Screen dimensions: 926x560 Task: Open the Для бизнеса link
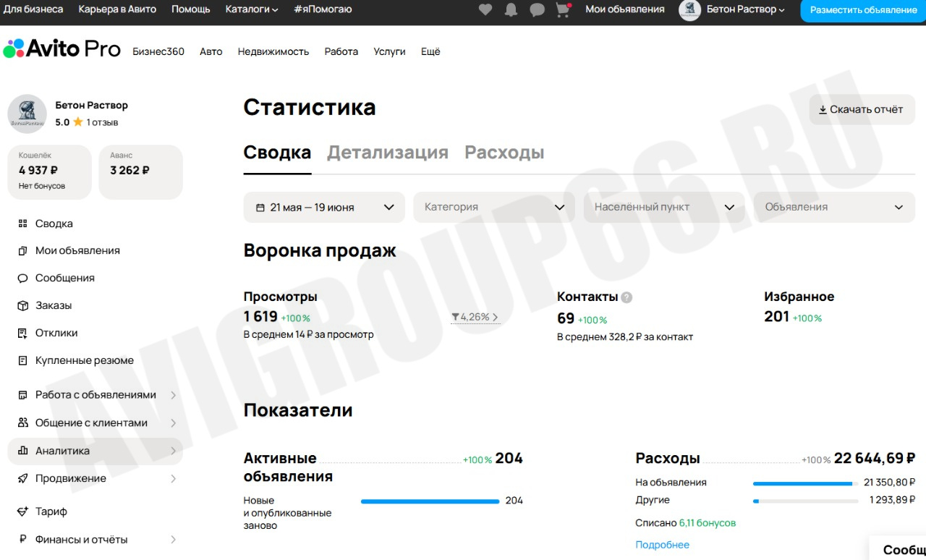click(x=33, y=9)
